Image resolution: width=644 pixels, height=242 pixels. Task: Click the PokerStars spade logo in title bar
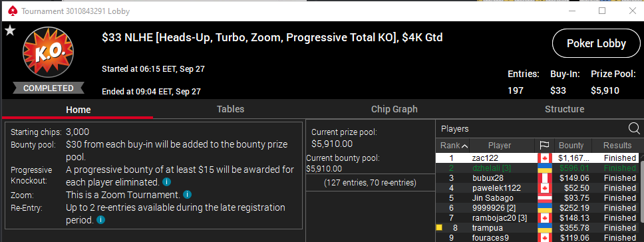tap(12, 11)
